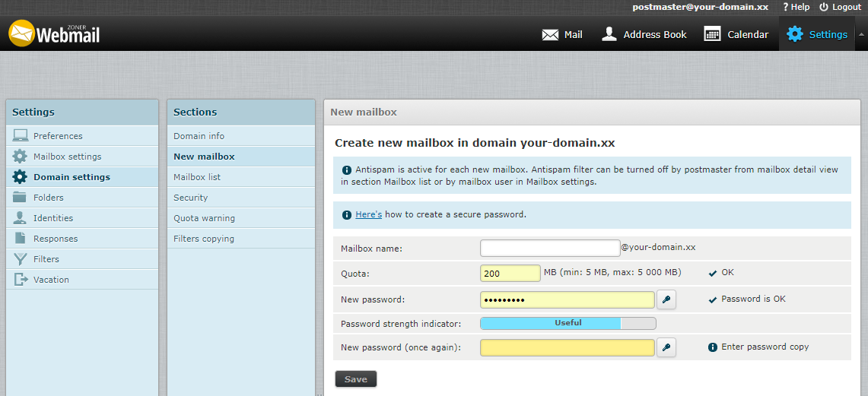Open the Mail envelope icon
The image size is (868, 396).
point(550,34)
